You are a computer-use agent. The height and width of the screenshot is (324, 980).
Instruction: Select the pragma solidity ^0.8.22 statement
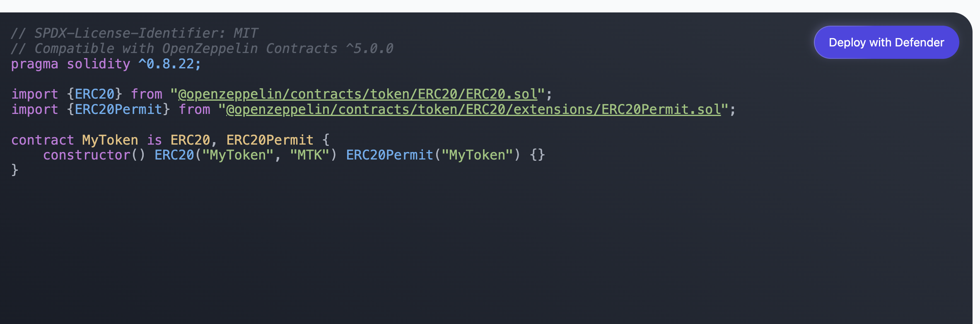click(x=106, y=64)
